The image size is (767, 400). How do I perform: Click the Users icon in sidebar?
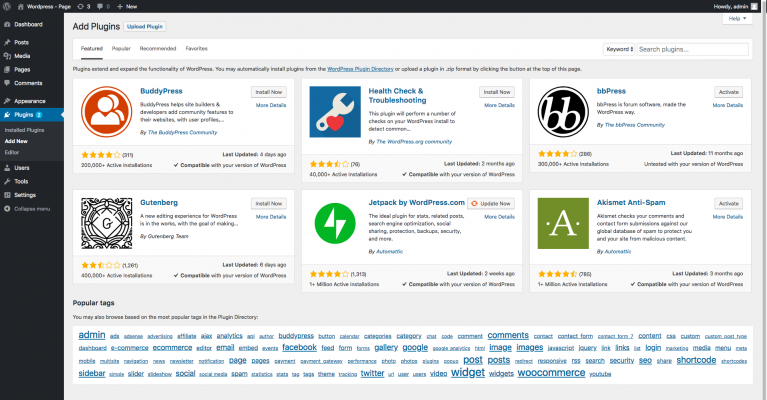pyautogui.click(x=7, y=168)
